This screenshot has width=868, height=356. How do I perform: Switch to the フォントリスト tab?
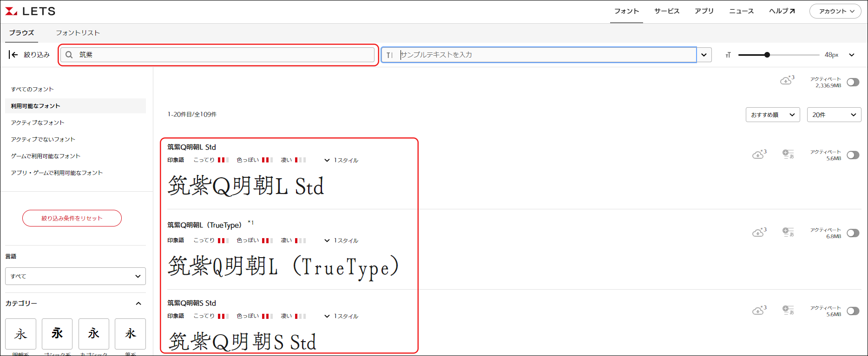click(78, 33)
